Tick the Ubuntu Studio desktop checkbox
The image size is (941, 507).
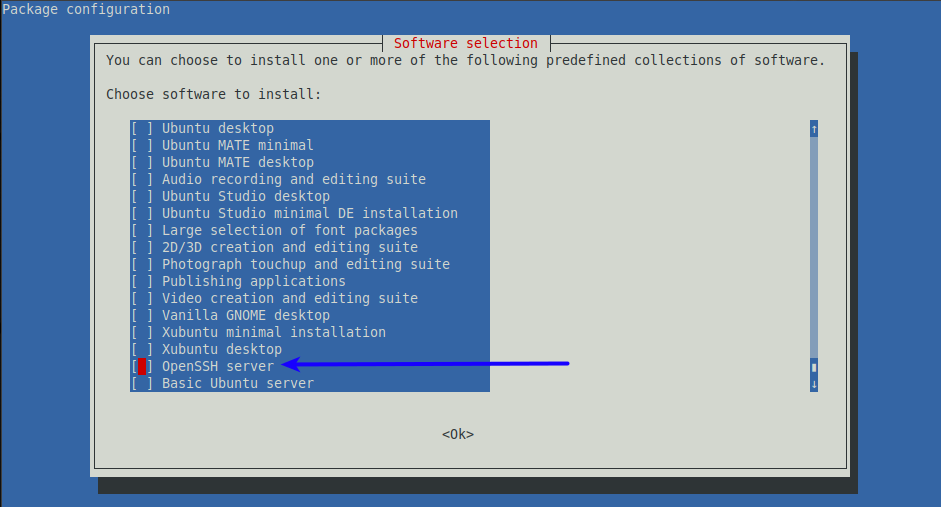[x=142, y=196]
